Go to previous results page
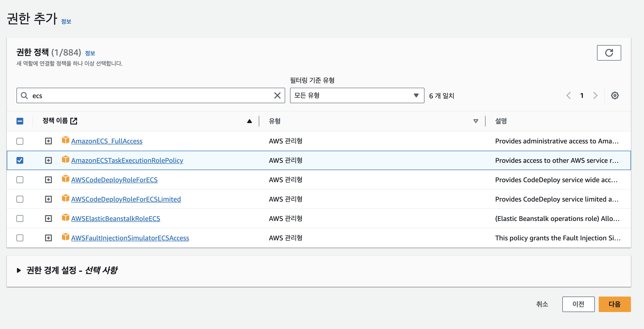Viewport: 644px width, 329px height. (568, 95)
